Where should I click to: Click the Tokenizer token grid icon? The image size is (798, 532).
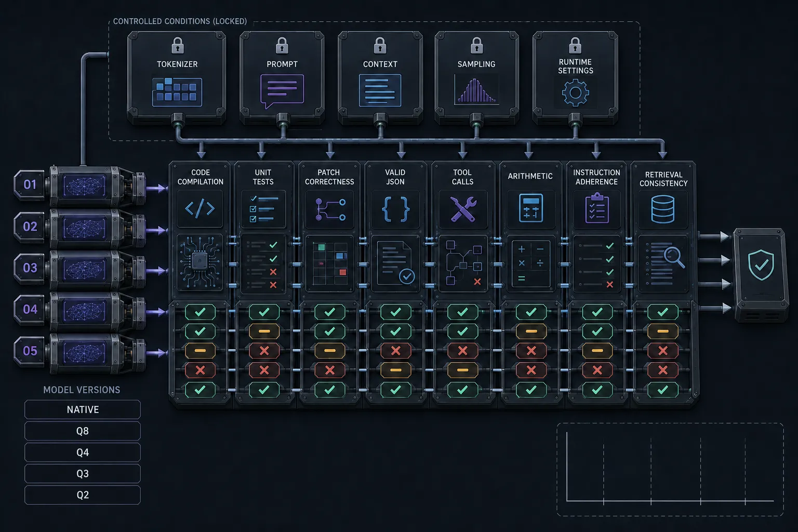[177, 92]
